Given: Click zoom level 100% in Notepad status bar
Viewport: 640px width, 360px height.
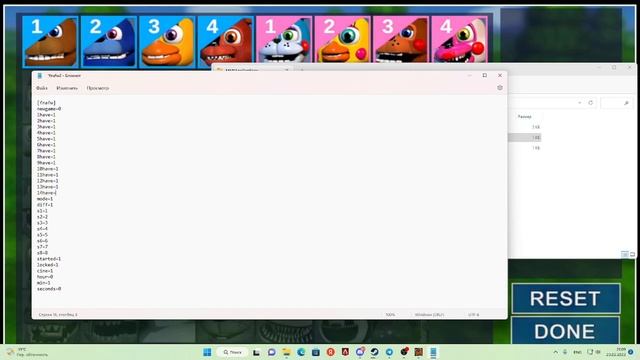Looking at the screenshot, I should tap(390, 315).
